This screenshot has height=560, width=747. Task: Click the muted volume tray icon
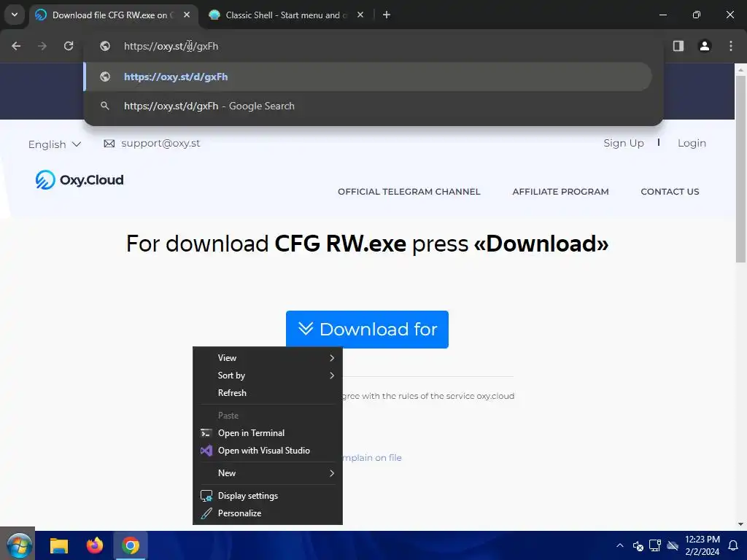pyautogui.click(x=638, y=545)
